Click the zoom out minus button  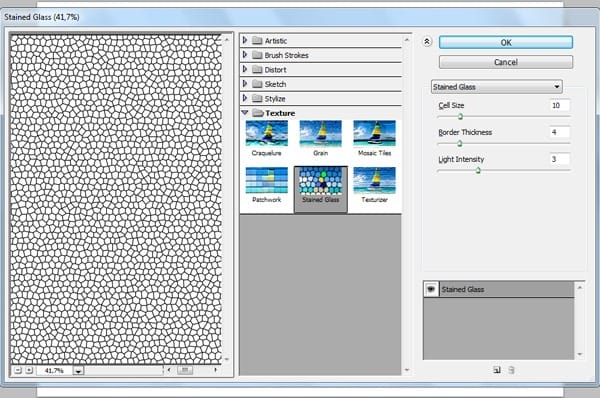pyautogui.click(x=18, y=370)
